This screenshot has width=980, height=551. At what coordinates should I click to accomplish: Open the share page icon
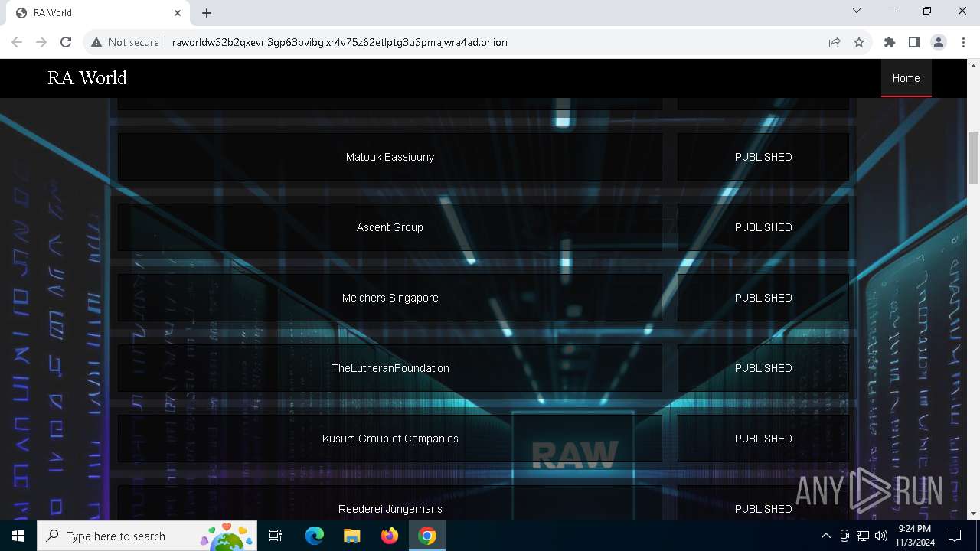tap(835, 42)
